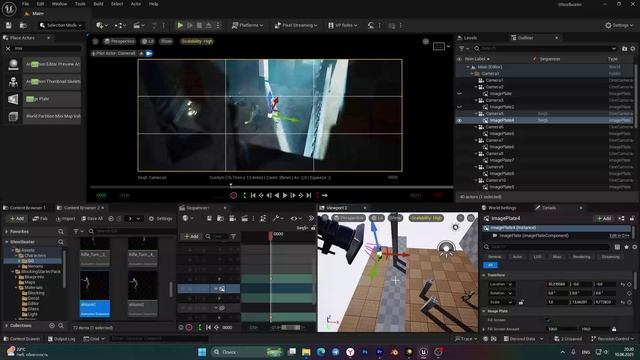Viewport: 640px width, 360px height.
Task: Click the red record button below main viewport
Action: (x=233, y=196)
